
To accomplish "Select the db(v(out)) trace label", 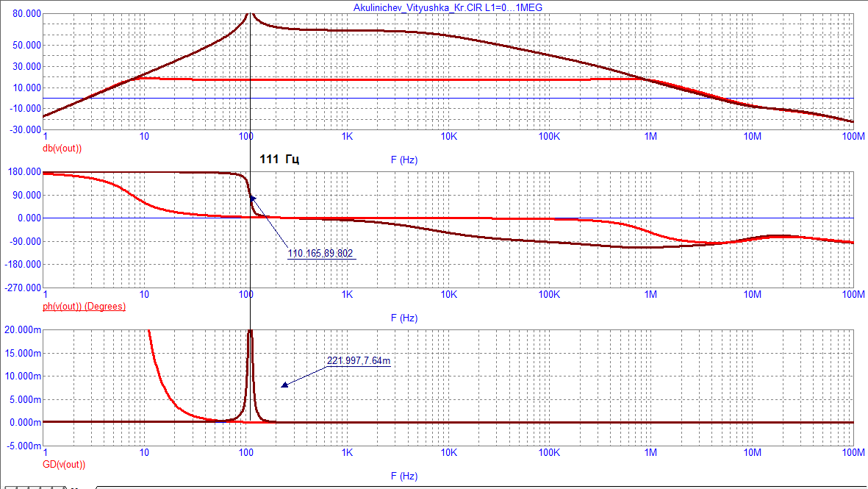I will click(62, 149).
